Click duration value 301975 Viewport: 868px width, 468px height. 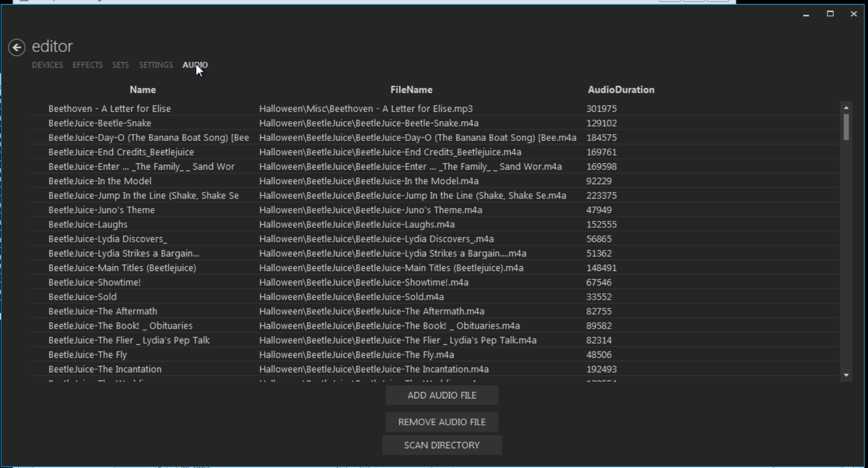602,109
